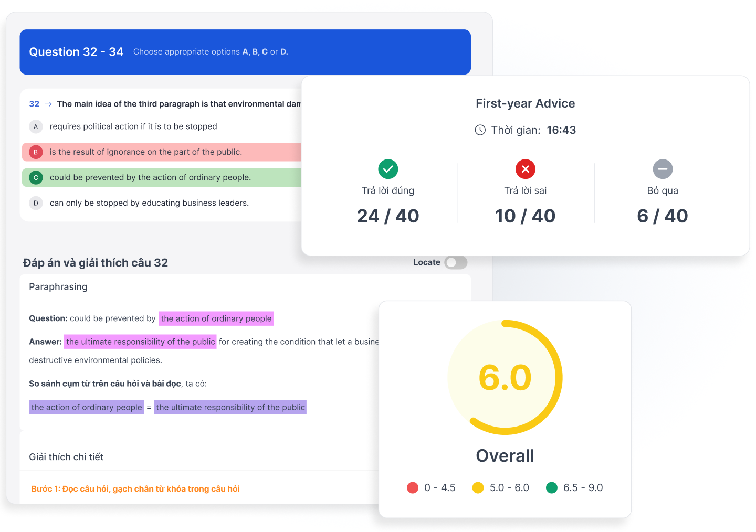The width and height of the screenshot is (756, 532).
Task: Click 'Đáp án và giải thích câu 32' heading
Action: pos(96,263)
